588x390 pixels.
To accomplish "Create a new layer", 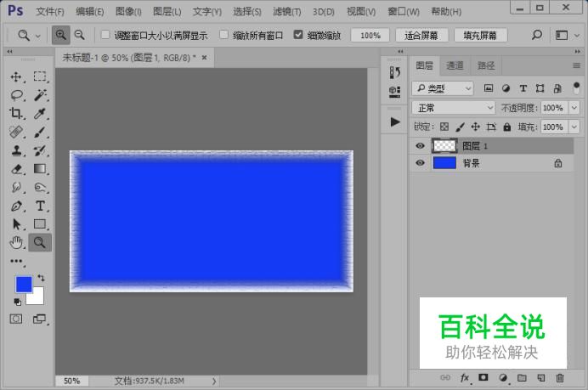I will [540, 377].
